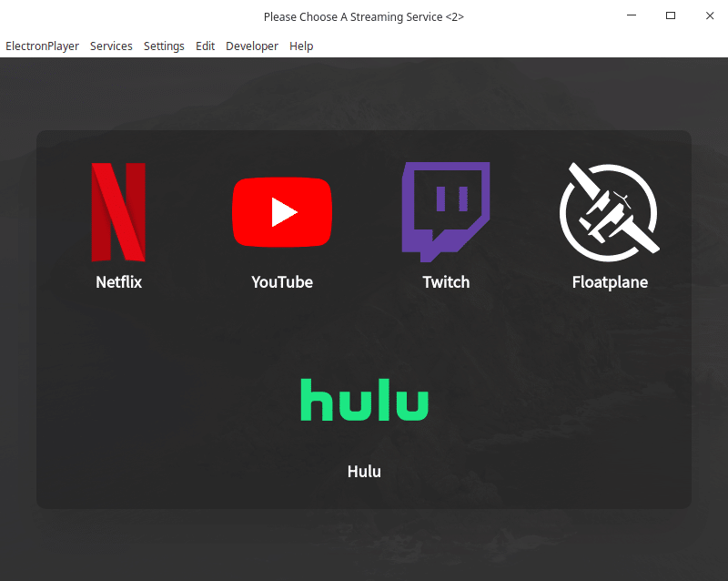Viewport: 728px width, 581px height.
Task: Close the streaming service chooser window
Action: (710, 16)
